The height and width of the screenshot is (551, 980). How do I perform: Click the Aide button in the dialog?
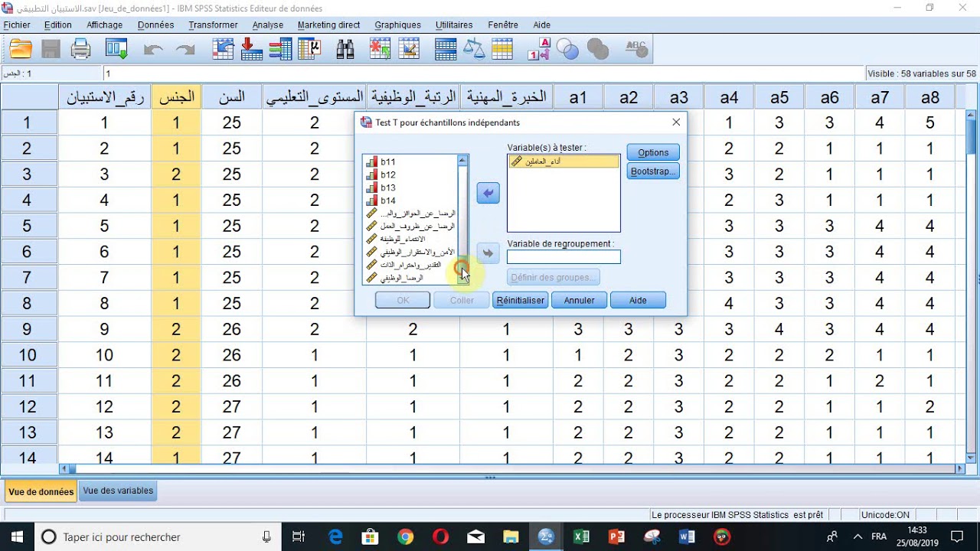638,300
